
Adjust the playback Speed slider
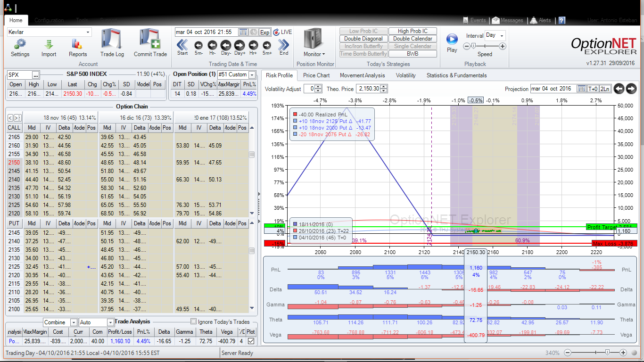click(x=473, y=46)
